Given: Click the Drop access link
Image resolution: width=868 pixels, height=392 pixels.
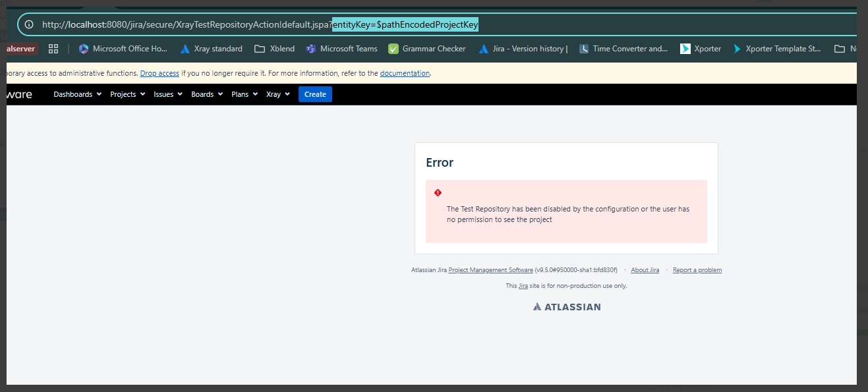Looking at the screenshot, I should (x=159, y=73).
